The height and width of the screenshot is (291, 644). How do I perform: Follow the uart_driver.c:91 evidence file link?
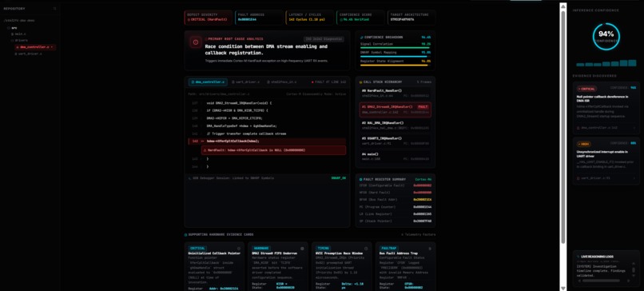(x=593, y=178)
